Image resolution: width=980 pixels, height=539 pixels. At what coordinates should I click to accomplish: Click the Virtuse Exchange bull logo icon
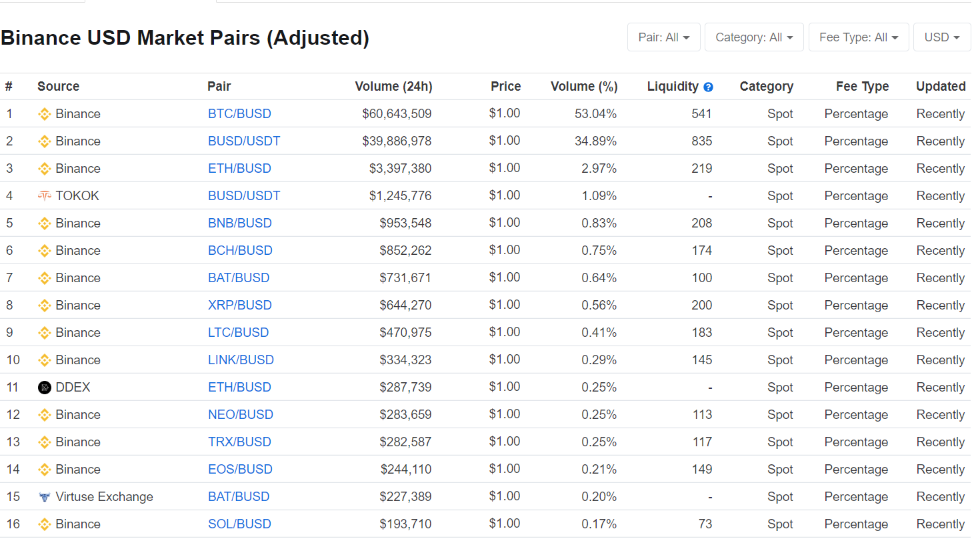[x=45, y=497]
